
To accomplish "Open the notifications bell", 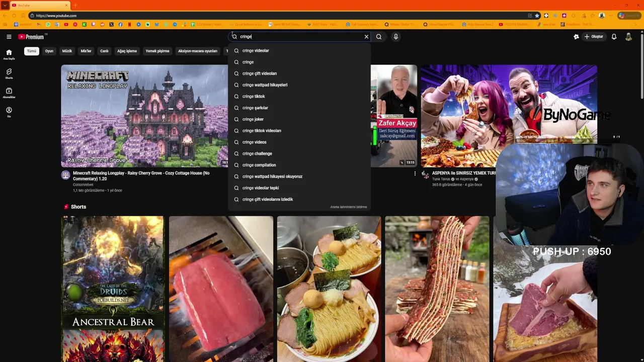I will point(614,37).
